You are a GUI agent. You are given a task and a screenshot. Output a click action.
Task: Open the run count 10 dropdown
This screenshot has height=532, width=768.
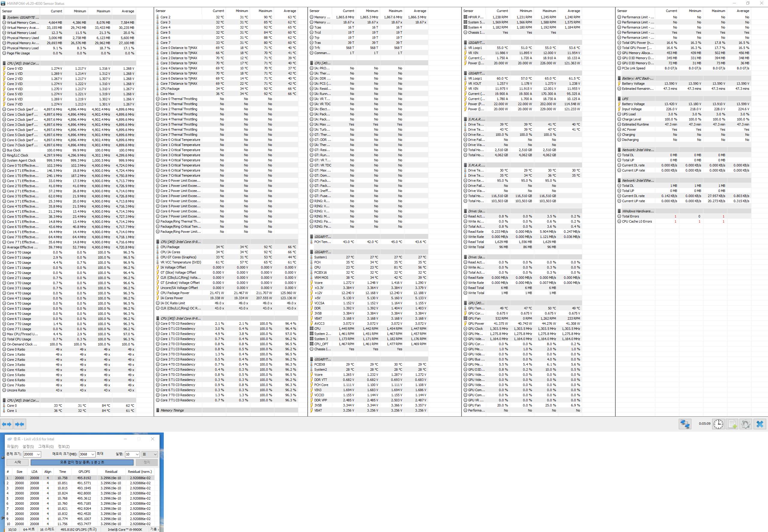[x=137, y=454]
